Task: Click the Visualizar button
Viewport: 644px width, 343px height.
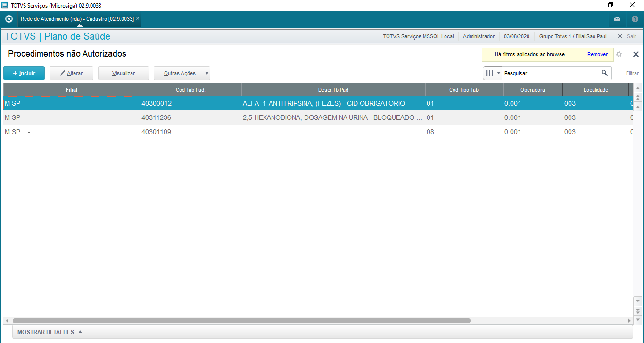Action: click(124, 73)
